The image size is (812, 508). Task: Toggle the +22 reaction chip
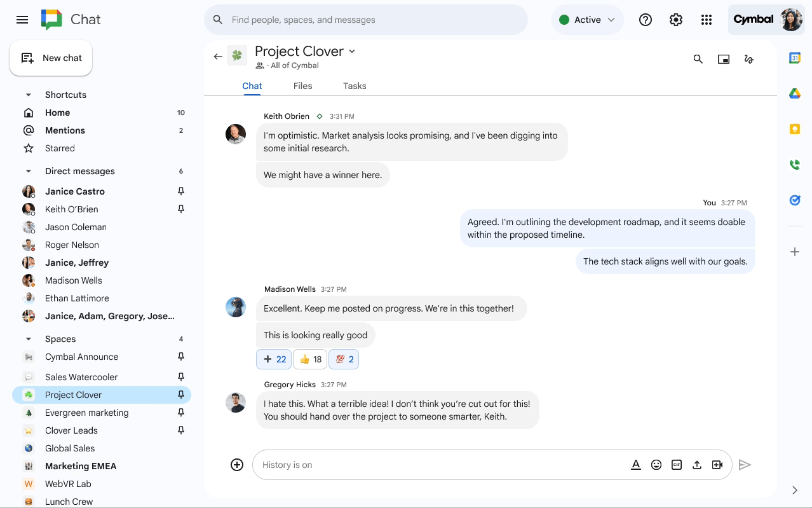274,359
